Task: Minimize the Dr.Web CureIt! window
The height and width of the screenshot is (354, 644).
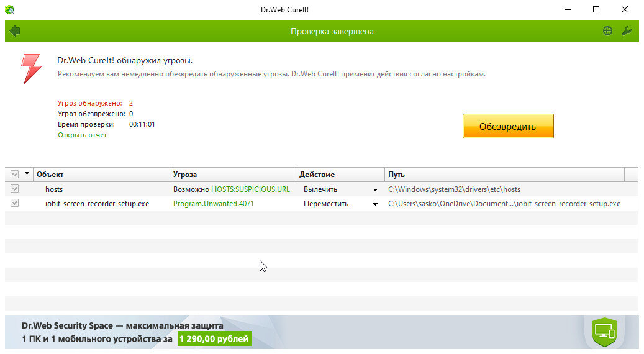Action: tap(568, 9)
